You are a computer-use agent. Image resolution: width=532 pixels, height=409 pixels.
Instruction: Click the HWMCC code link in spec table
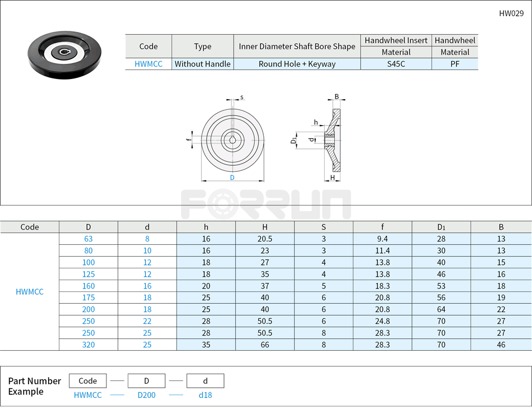click(148, 63)
